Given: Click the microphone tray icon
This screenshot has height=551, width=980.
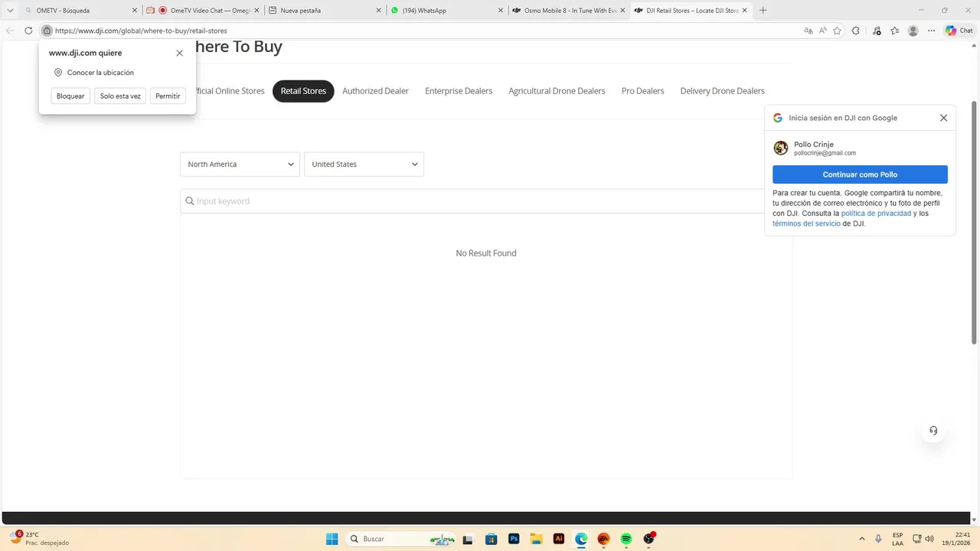Looking at the screenshot, I should coord(878,539).
